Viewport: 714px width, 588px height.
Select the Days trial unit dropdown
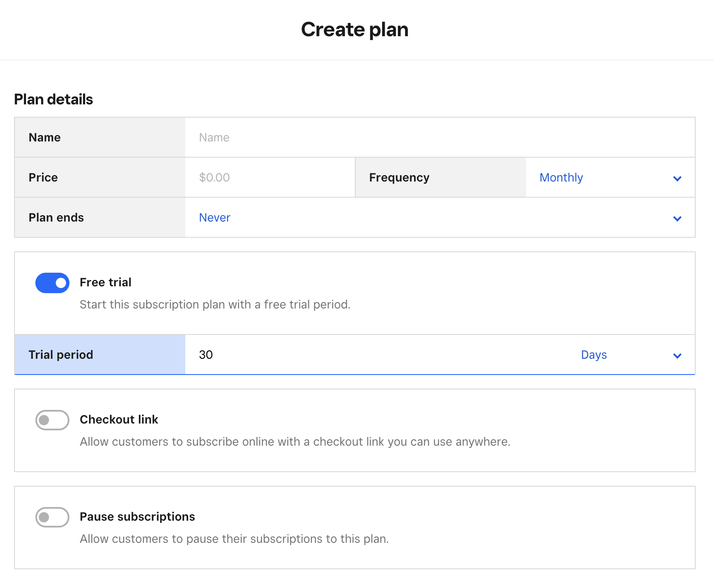pos(594,355)
